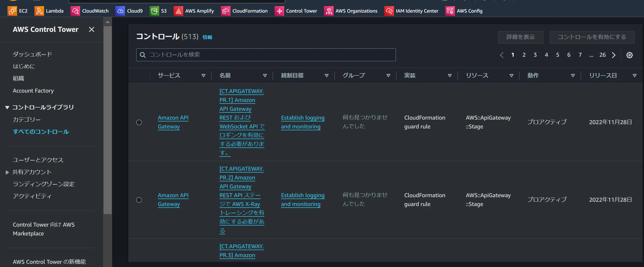Sort by リリース日 column arrow
This screenshot has height=267, width=644.
tap(635, 76)
